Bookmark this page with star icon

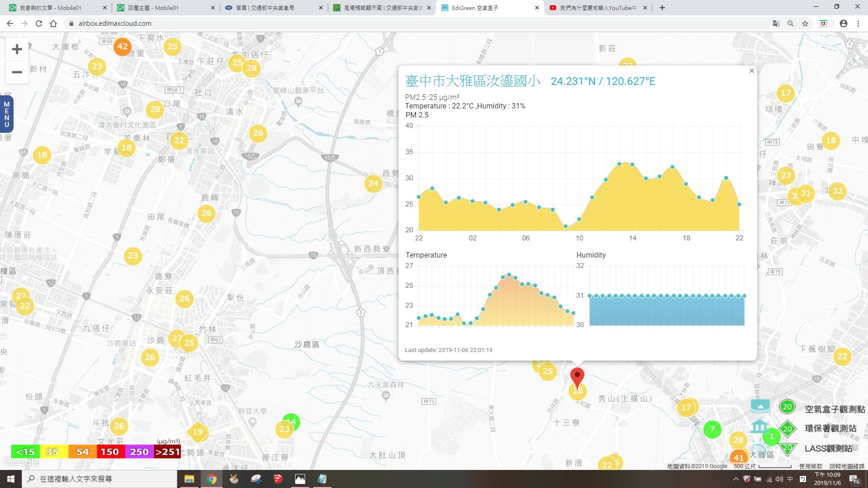tap(805, 23)
